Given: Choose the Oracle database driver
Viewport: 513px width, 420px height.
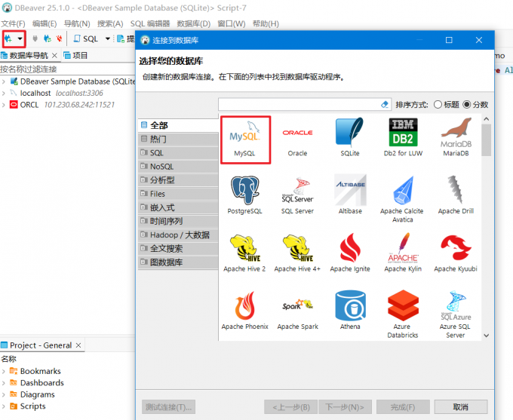Looking at the screenshot, I should tap(297, 137).
